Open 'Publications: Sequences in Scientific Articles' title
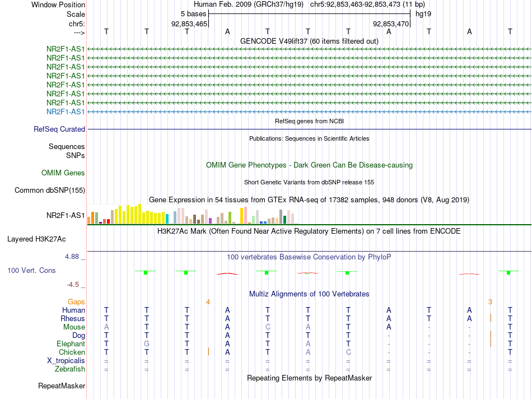The image size is (532, 399). (309, 138)
